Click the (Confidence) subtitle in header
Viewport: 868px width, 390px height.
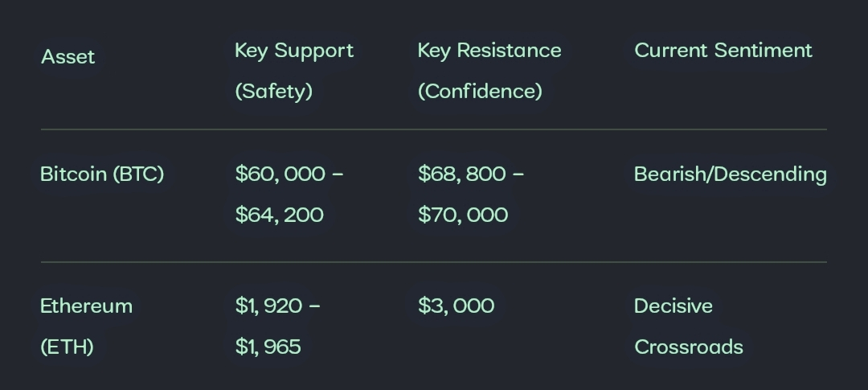point(480,92)
